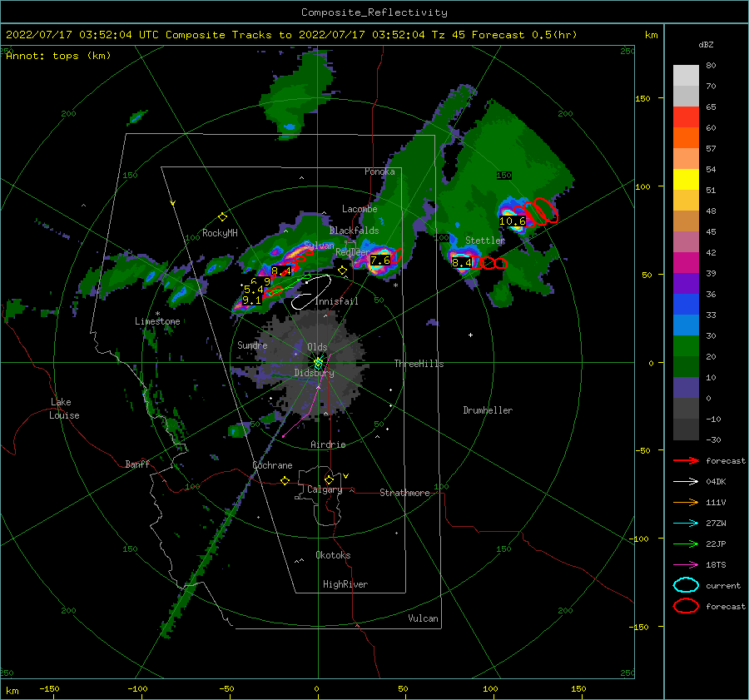The height and width of the screenshot is (700, 749).
Task: Click the Didsbury town label
Action: (314, 373)
